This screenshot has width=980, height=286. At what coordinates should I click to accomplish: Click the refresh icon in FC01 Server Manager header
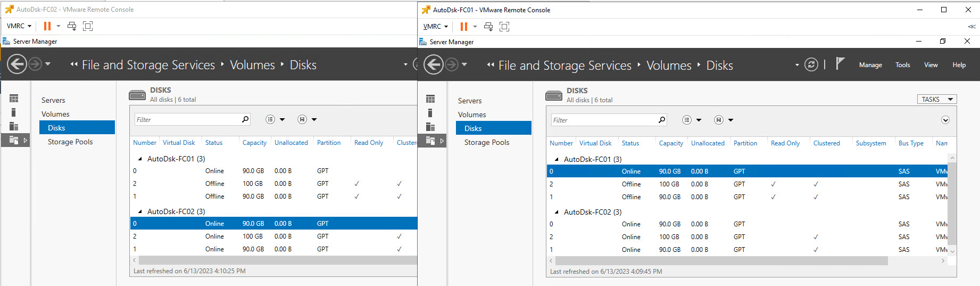(811, 65)
